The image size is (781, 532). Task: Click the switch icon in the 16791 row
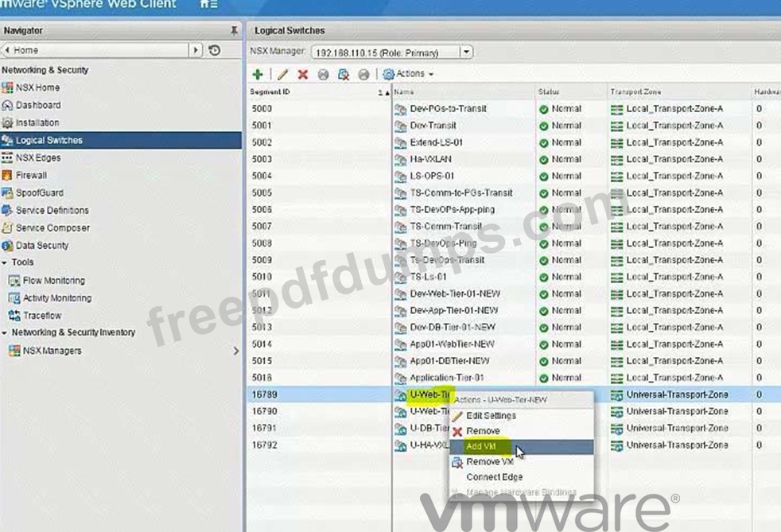point(401,429)
